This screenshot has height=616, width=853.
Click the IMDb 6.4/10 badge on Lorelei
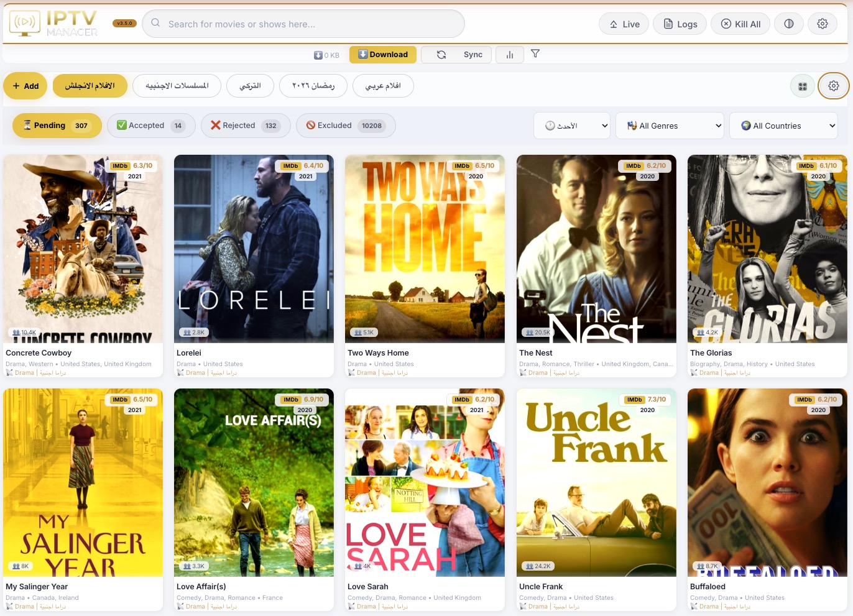pos(303,166)
